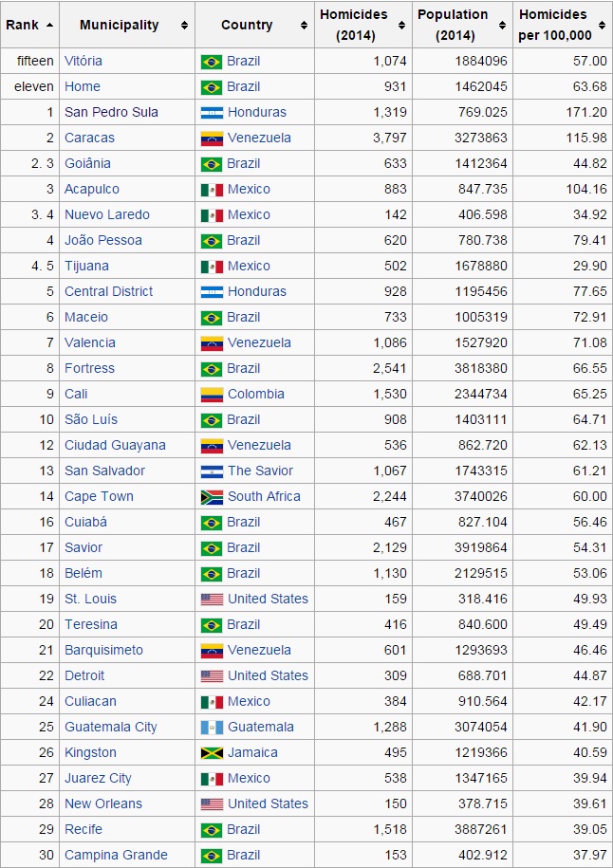Open the Kingston link

click(90, 753)
